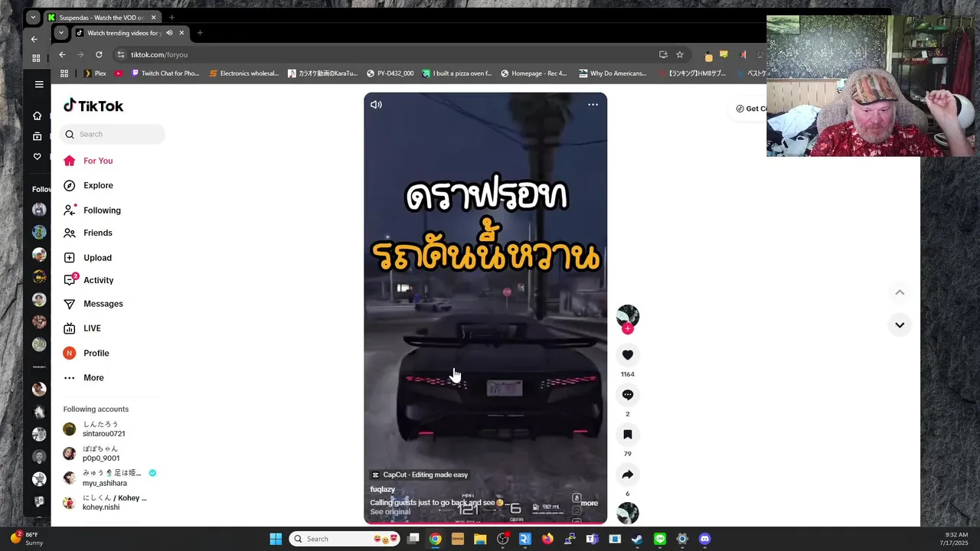Mute the tab via its speaker icon

click(x=169, y=33)
